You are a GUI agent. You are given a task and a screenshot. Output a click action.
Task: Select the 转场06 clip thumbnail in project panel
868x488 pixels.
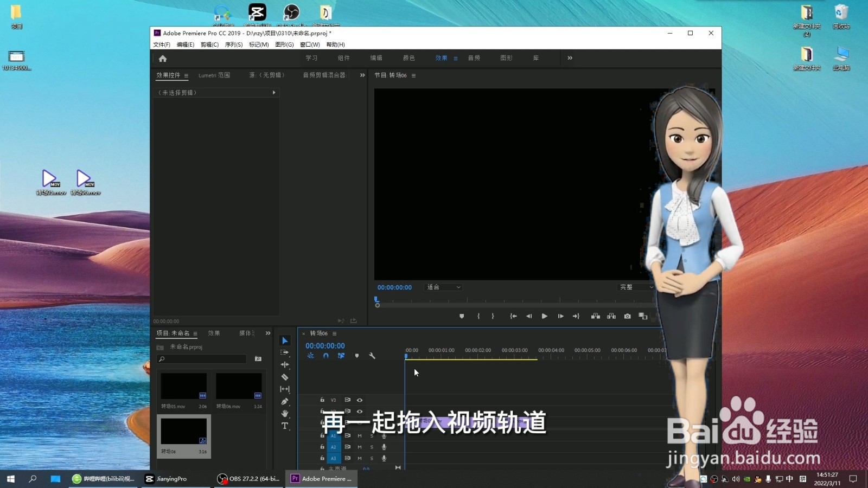pos(183,430)
